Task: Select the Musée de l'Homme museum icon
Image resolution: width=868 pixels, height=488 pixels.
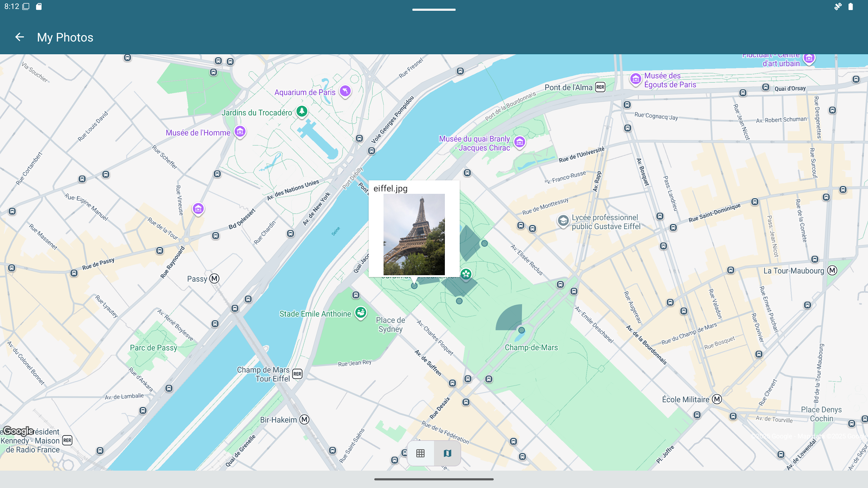Action: 240,132
